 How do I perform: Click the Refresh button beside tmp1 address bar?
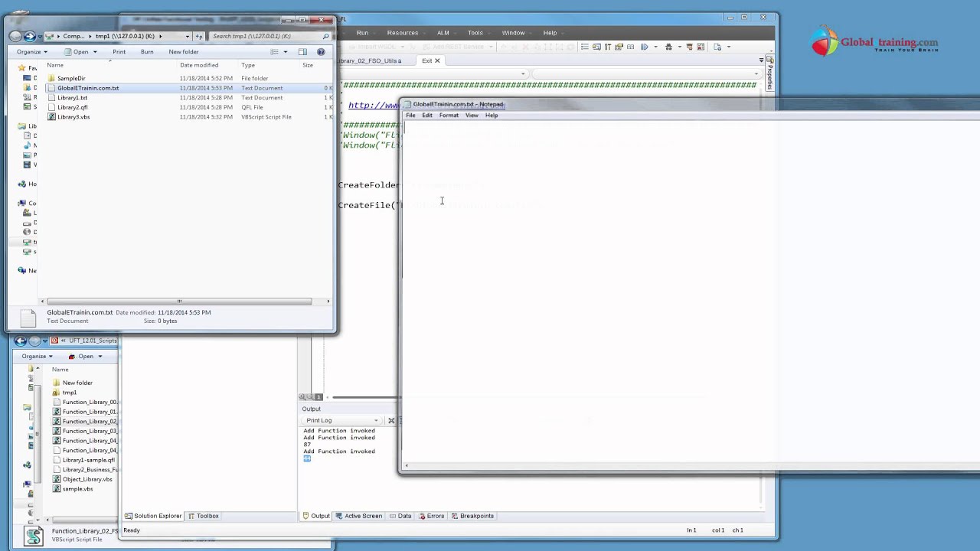point(199,36)
